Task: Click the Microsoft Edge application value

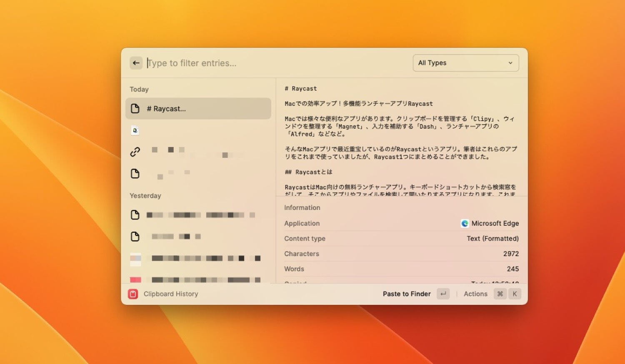Action: point(495,224)
